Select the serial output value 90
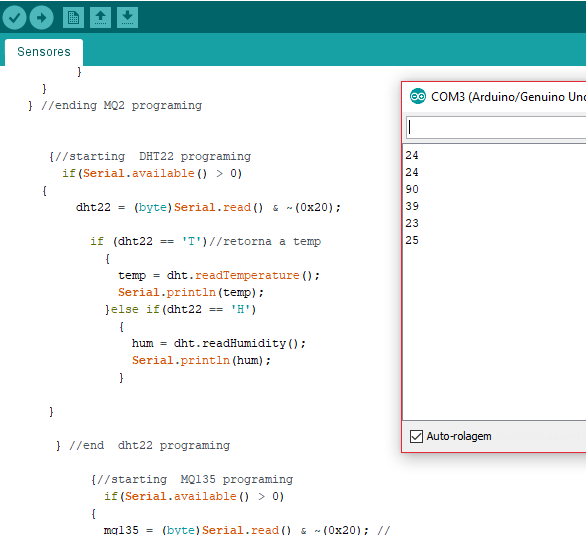Screen dimensions: 586x535 412,189
